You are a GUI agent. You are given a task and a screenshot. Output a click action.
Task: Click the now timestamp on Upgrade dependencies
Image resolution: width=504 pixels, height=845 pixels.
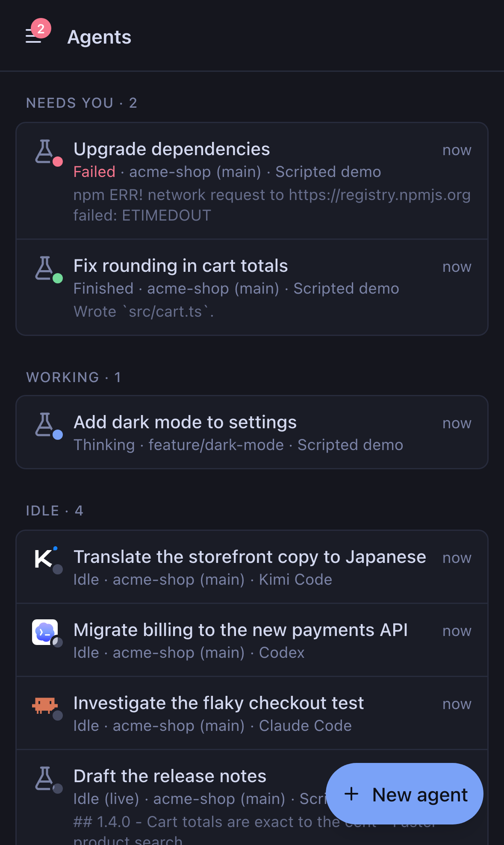(457, 150)
